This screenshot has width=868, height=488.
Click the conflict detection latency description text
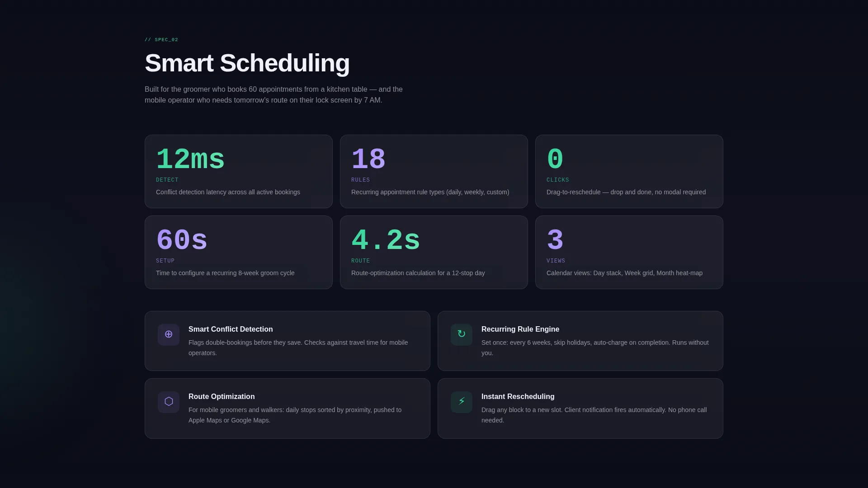228,192
